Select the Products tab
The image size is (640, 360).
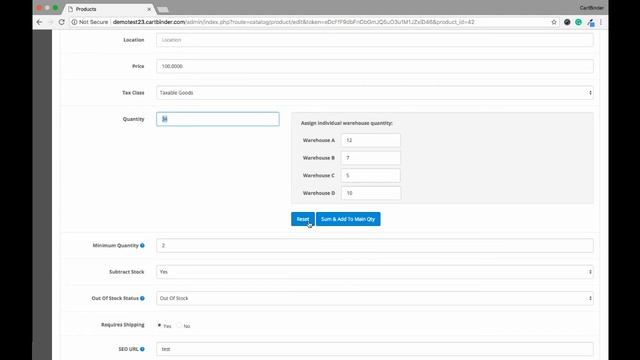[x=108, y=9]
